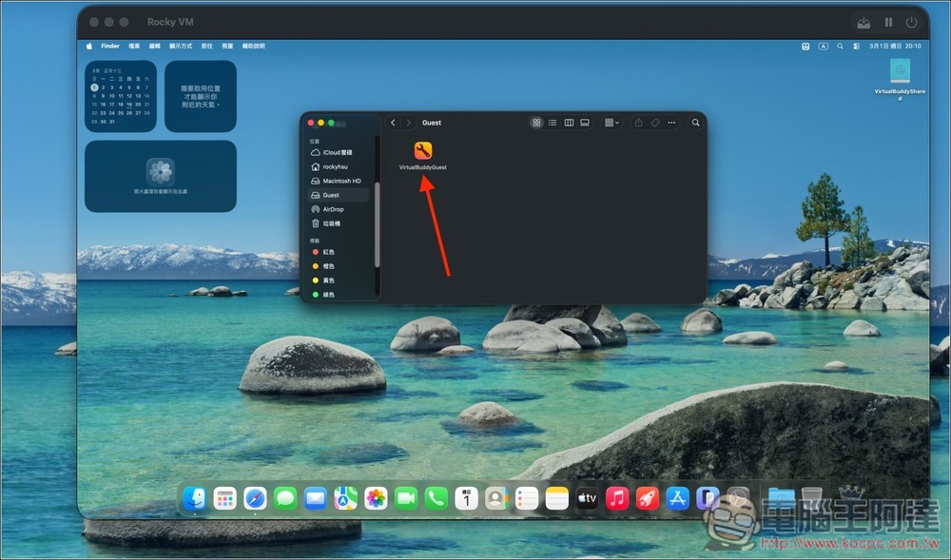
Task: Open the VirtualBuddyGuest app icon in Finder
Action: click(423, 150)
